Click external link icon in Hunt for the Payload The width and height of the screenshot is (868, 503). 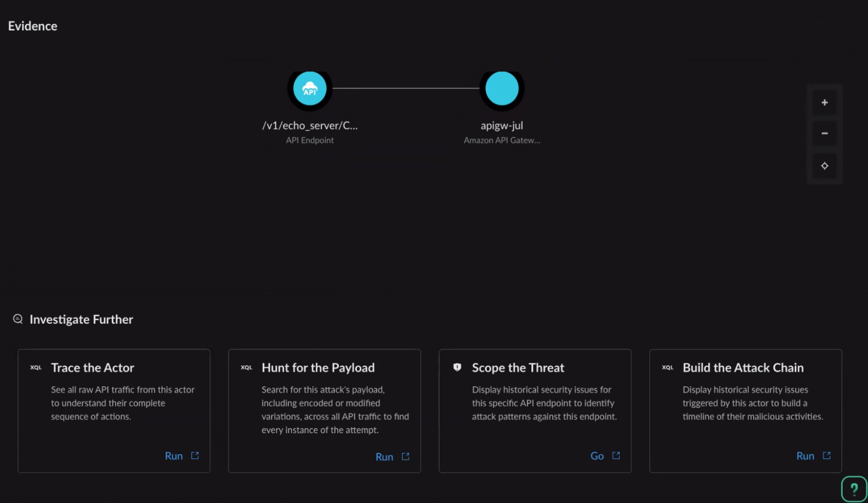click(x=406, y=457)
